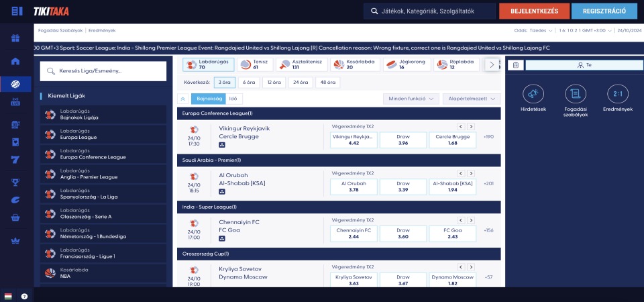The image size is (644, 302).
Task: Choose the 24 óra time filter
Action: [301, 82]
